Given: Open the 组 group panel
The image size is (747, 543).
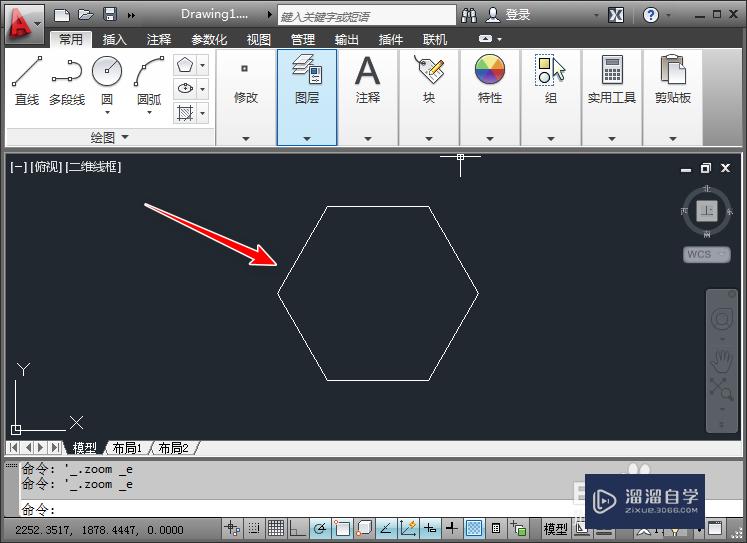Looking at the screenshot, I should [x=551, y=98].
